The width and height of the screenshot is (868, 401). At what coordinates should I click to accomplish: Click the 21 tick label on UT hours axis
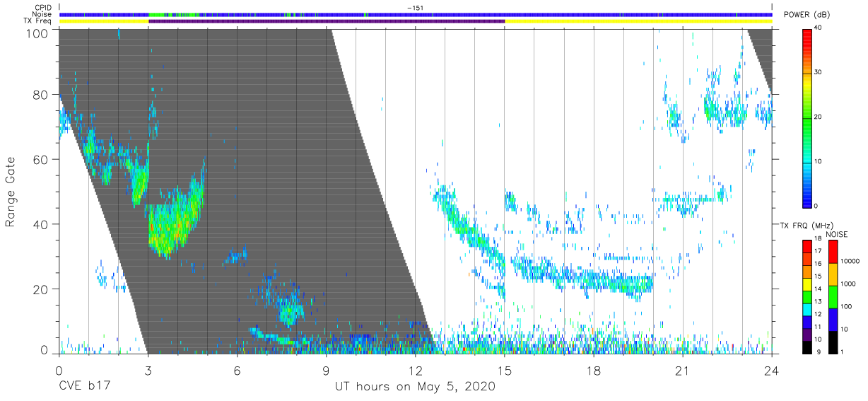pyautogui.click(x=683, y=370)
